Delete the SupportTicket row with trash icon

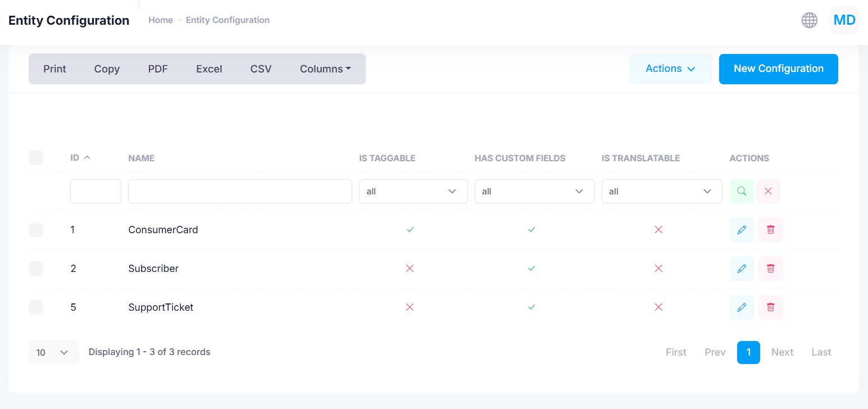click(771, 307)
